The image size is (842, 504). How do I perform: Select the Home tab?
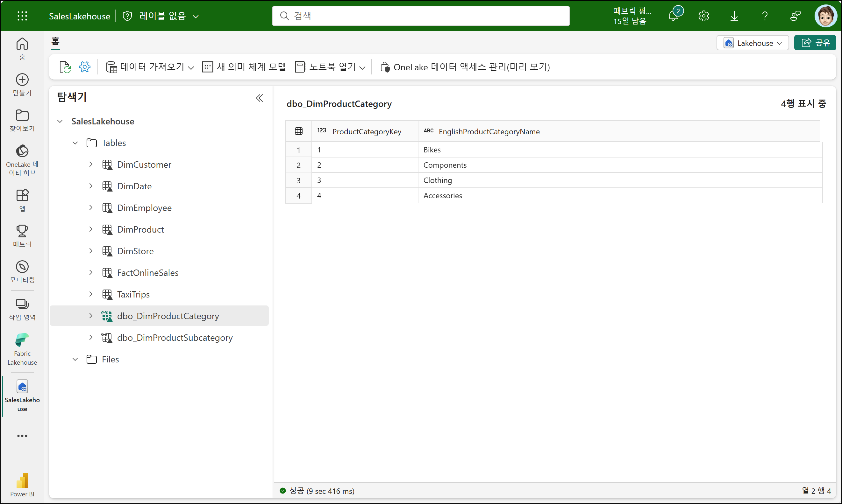click(x=55, y=42)
